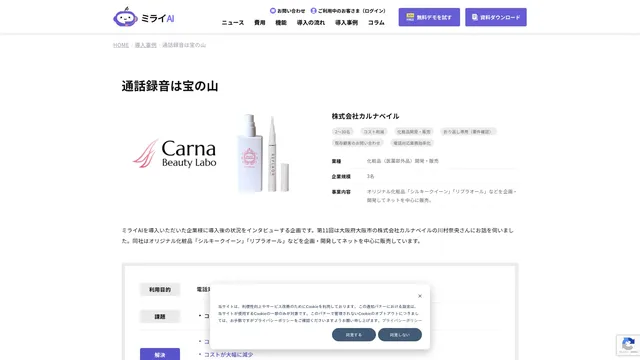The width and height of the screenshot is (640, 360).
Task: Close the cookie banner with the X
Action: [420, 296]
